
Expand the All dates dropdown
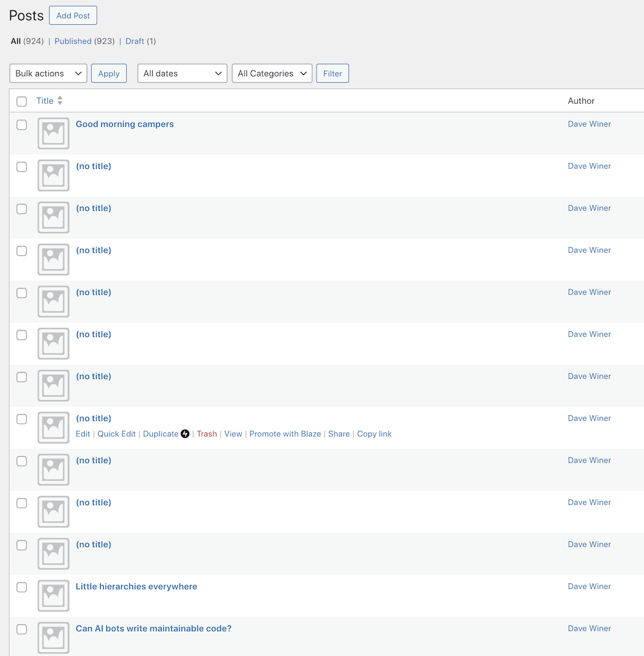[x=182, y=73]
